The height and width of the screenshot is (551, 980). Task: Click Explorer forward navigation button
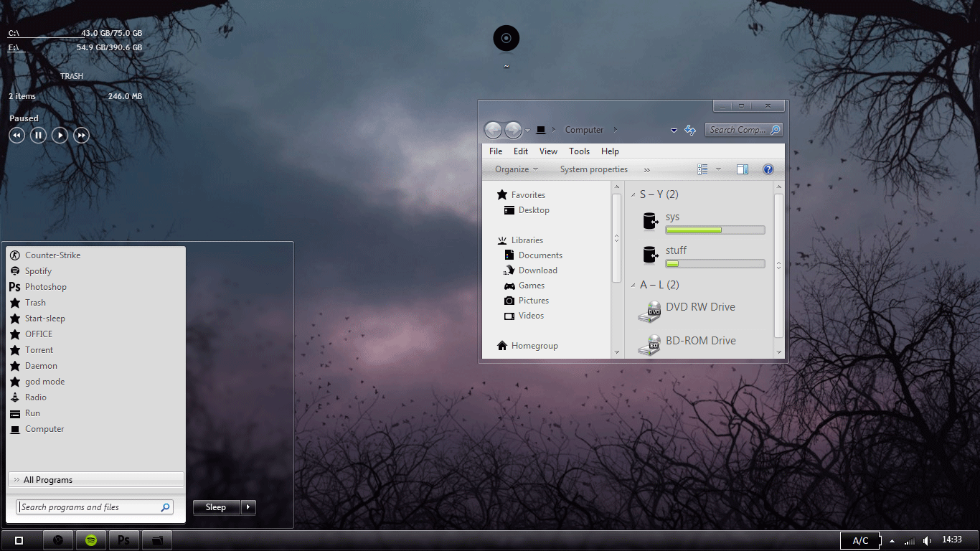pyautogui.click(x=513, y=130)
